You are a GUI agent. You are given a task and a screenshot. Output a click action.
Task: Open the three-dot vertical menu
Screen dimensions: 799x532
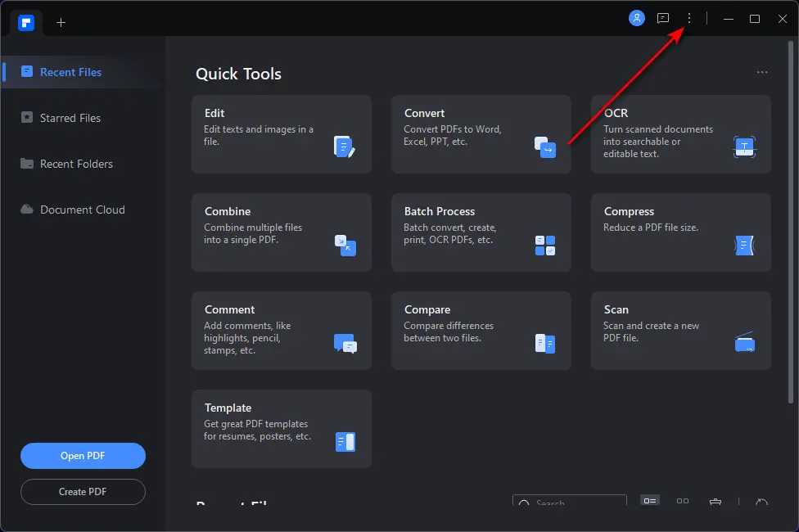[688, 18]
